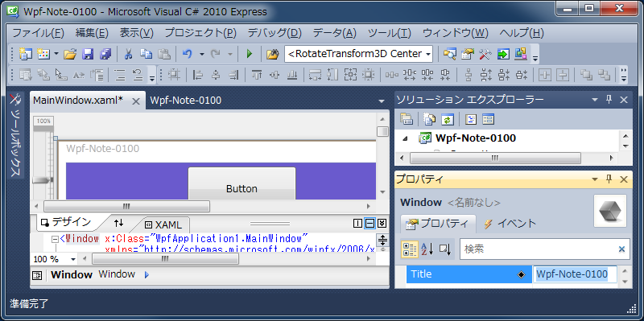Viewport: 644px width, 321px height.
Task: Open the デバッグ(D) menu
Action: [275, 33]
